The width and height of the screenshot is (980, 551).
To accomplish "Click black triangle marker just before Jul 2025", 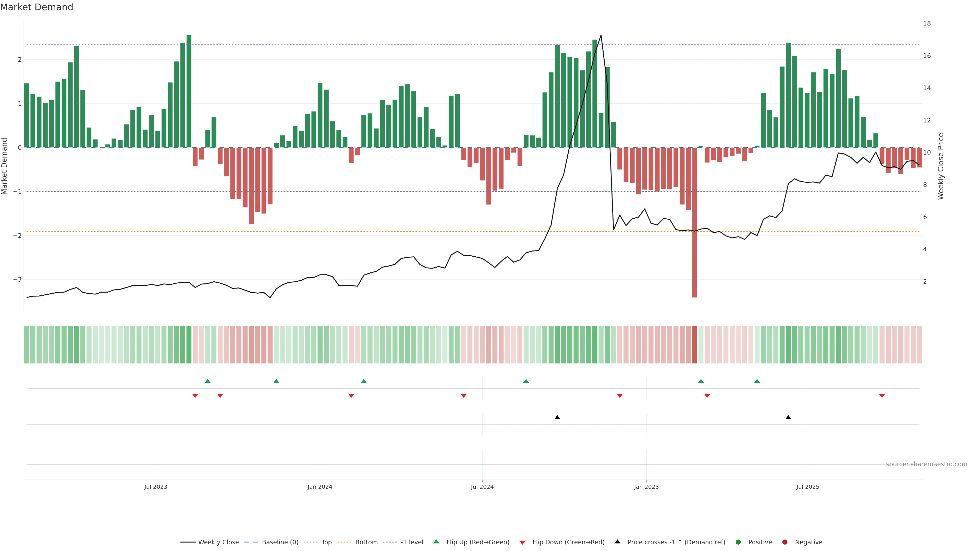I will point(788,418).
